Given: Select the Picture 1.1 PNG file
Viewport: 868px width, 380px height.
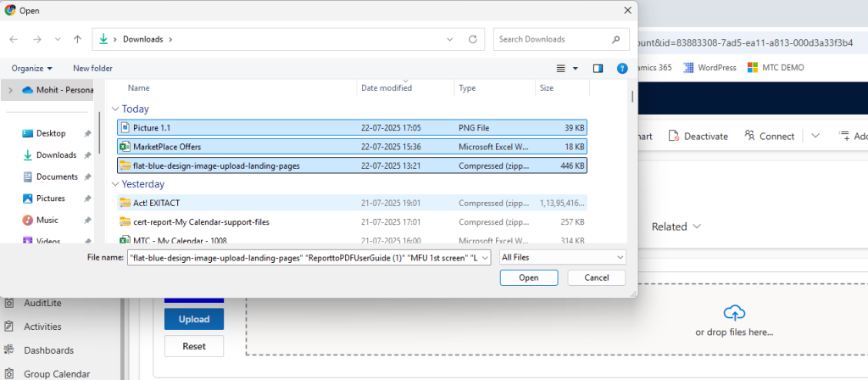Looking at the screenshot, I should 152,127.
